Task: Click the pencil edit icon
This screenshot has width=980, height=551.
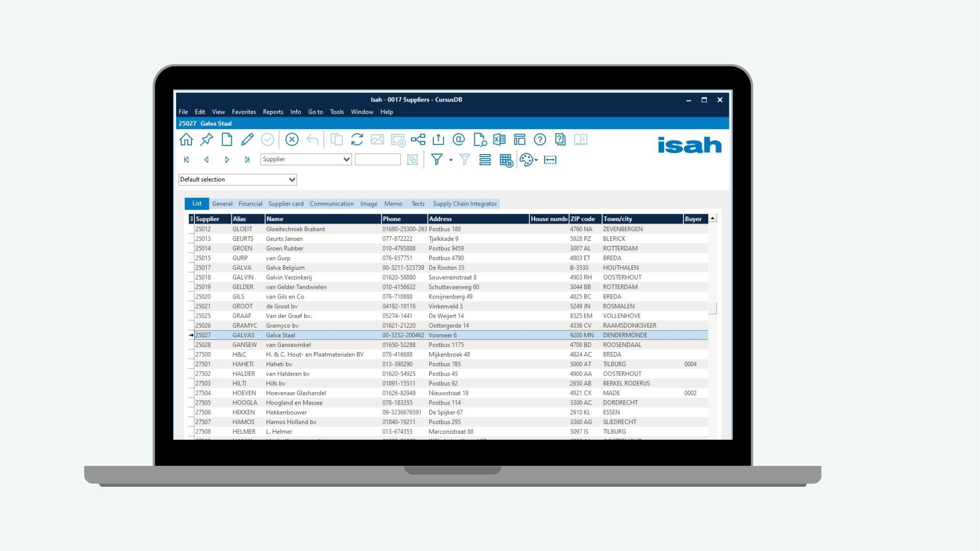Action: 247,139
